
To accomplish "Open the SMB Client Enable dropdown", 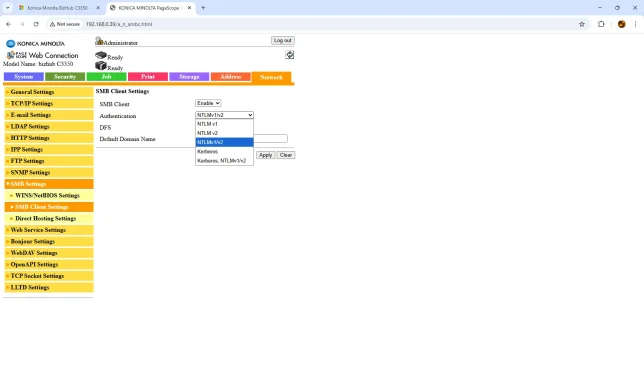I will 208,103.
